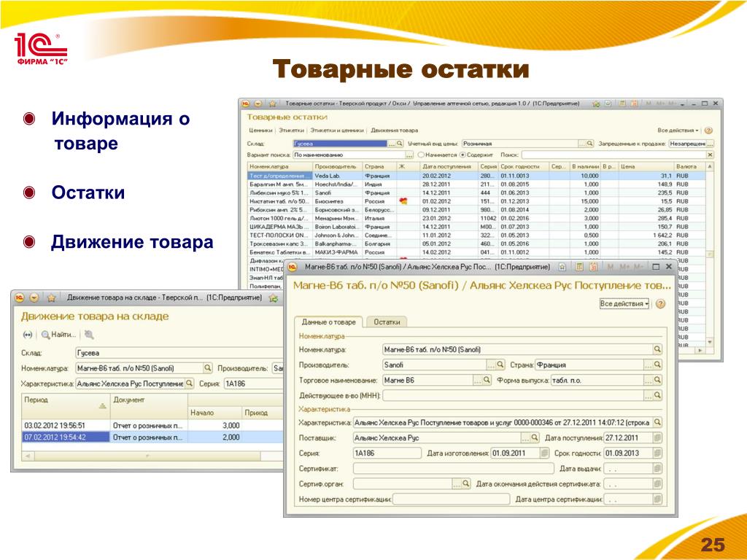Click scroll-down arrow in Товарные остатки table
Image resolution: width=747 pixels, height=560 pixels.
[x=710, y=342]
